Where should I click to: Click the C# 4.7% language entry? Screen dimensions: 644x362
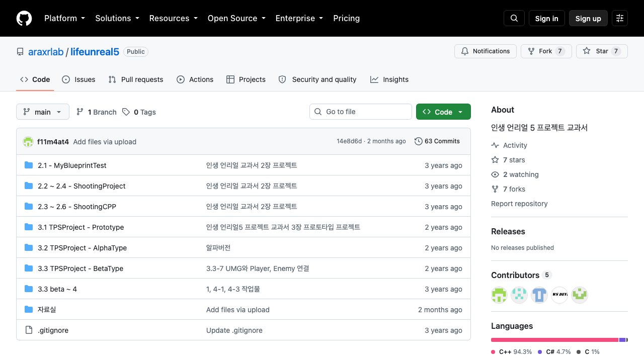(x=554, y=352)
